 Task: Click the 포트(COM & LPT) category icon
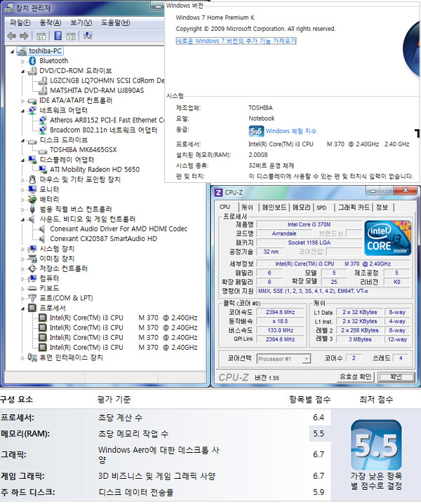click(x=32, y=298)
